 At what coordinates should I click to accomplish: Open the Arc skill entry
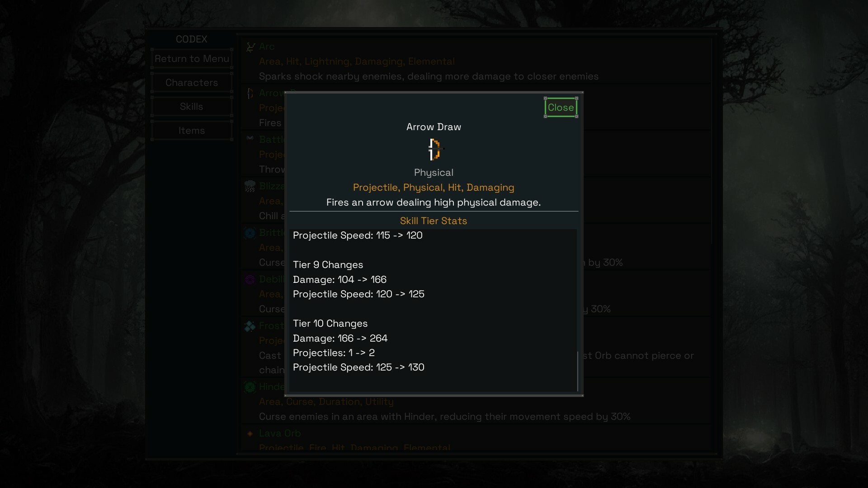pos(476,61)
